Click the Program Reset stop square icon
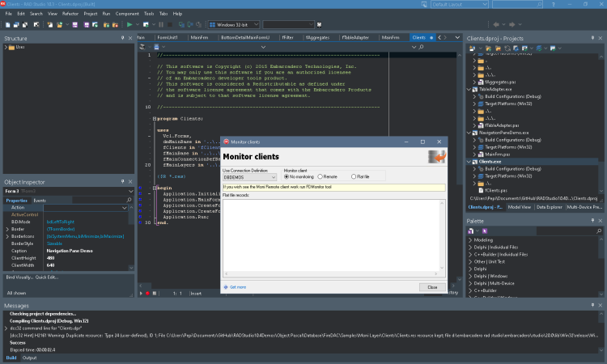The image size is (607, 364). (170, 25)
